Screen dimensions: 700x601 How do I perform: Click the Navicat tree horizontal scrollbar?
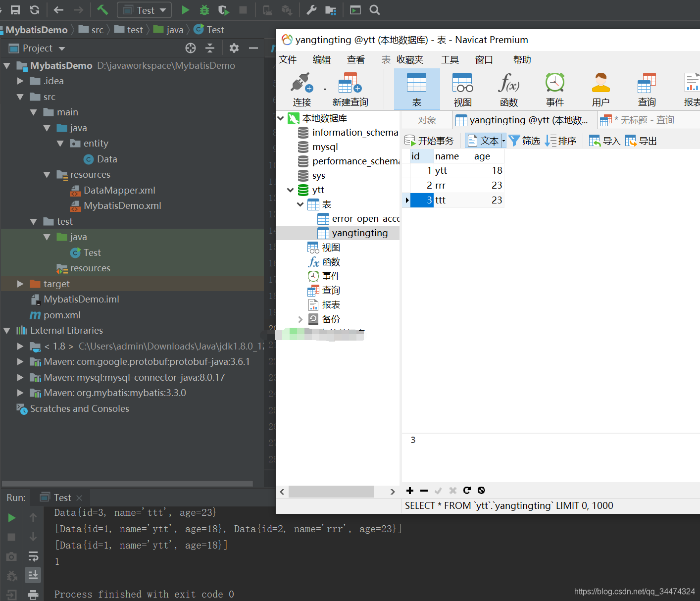tap(331, 492)
